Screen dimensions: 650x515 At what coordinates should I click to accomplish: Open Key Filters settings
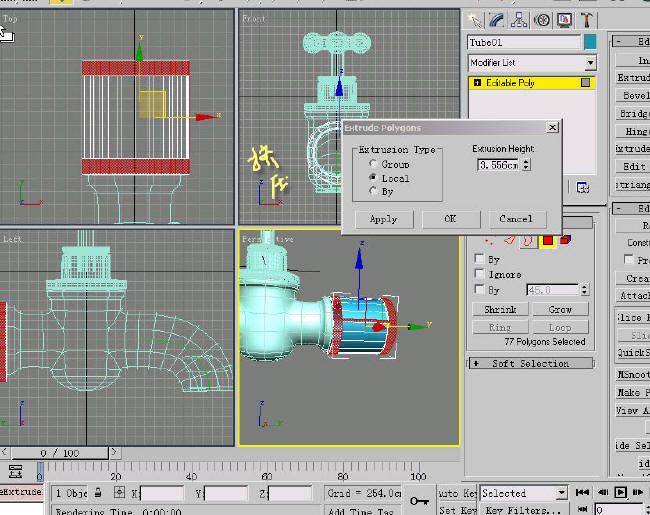tap(523, 510)
